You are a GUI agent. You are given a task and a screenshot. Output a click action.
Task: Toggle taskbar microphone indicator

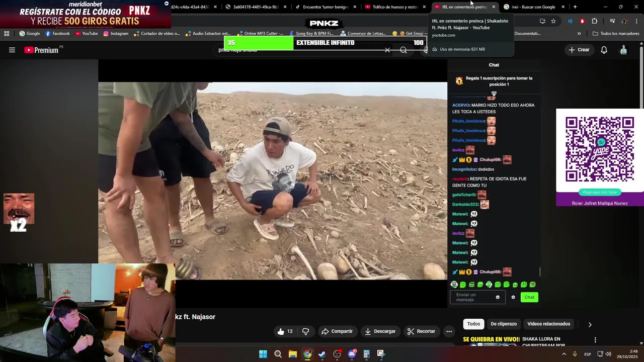coord(575,354)
